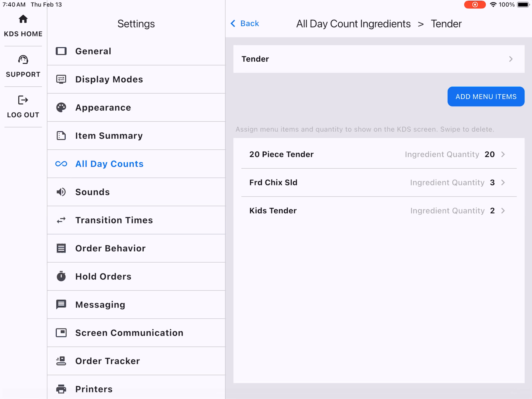Screen dimensions: 532x399
Task: Open Display Modes settings
Action: [x=136, y=79]
